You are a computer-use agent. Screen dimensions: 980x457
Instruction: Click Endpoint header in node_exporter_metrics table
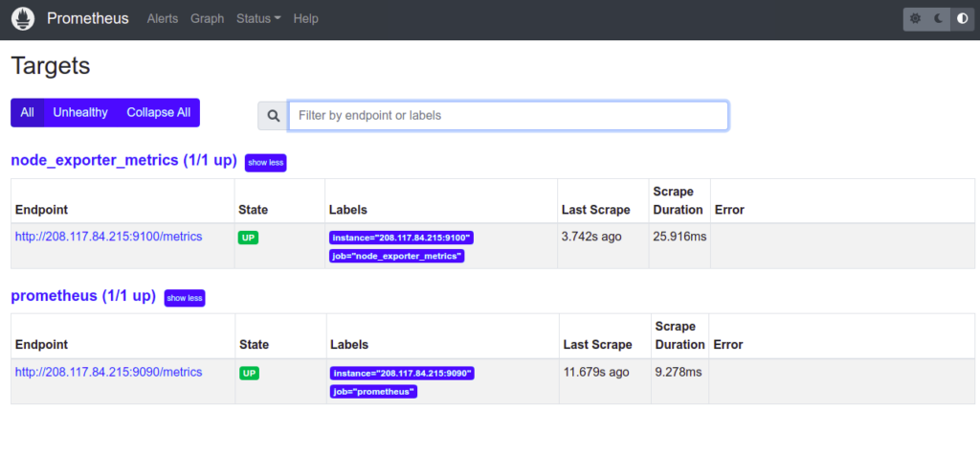pyautogui.click(x=41, y=210)
